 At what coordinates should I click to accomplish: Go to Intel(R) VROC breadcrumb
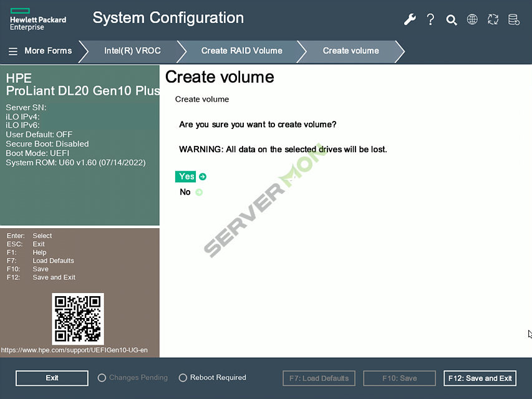tap(132, 51)
